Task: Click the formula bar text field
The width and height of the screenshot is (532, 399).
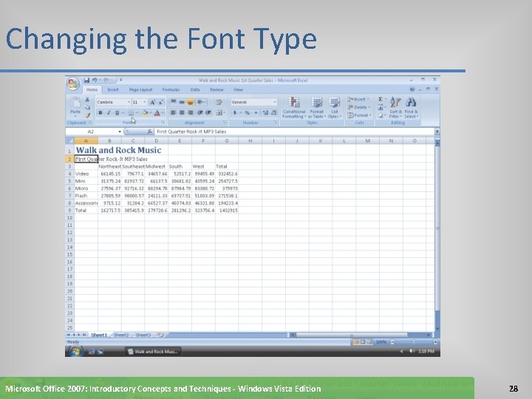Action: [x=294, y=132]
